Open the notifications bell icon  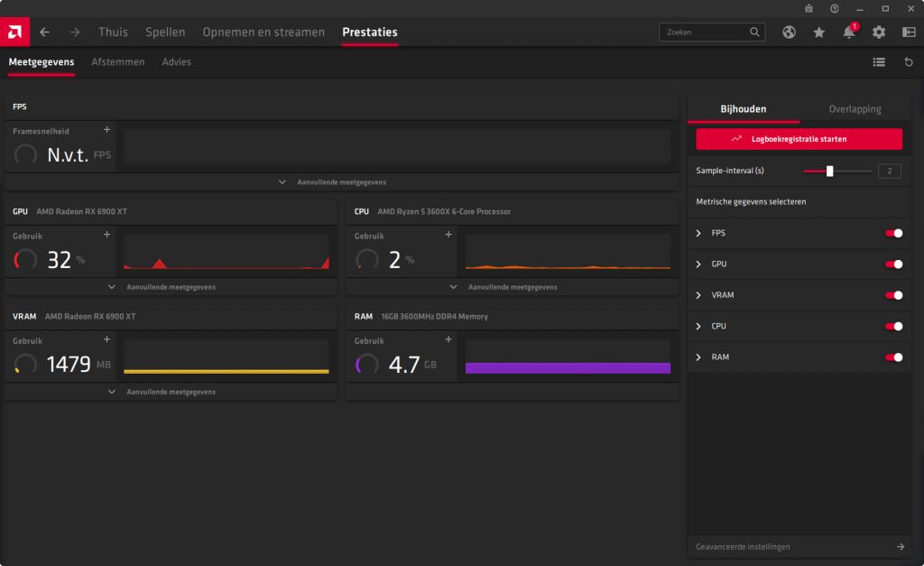(849, 32)
